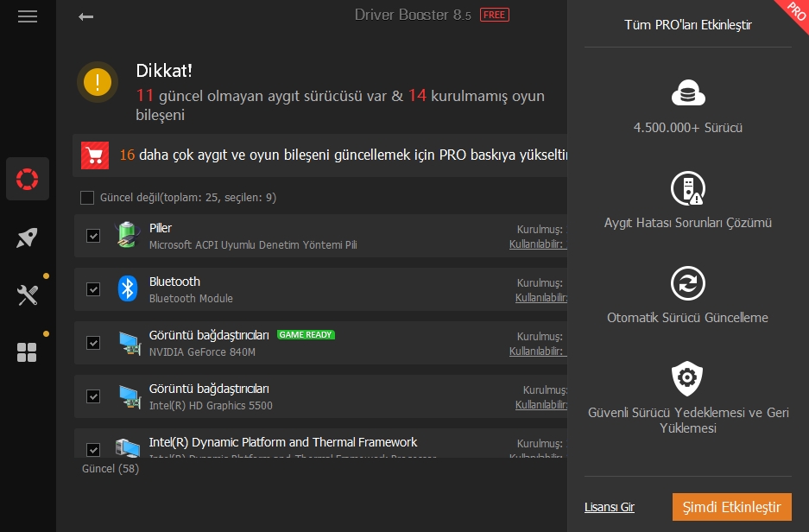Click the 4.500.000+ Sürücü label
The image size is (809, 532).
[688, 128]
